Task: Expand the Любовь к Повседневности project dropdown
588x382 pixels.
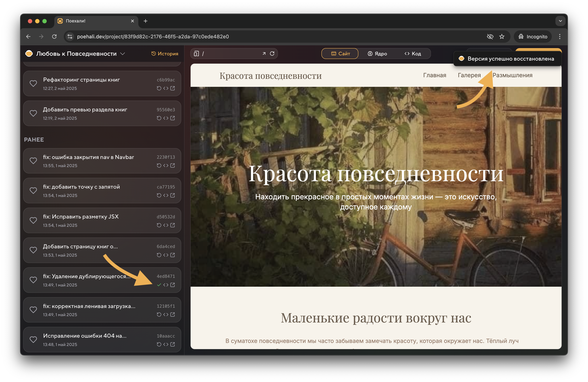Action: (x=123, y=54)
